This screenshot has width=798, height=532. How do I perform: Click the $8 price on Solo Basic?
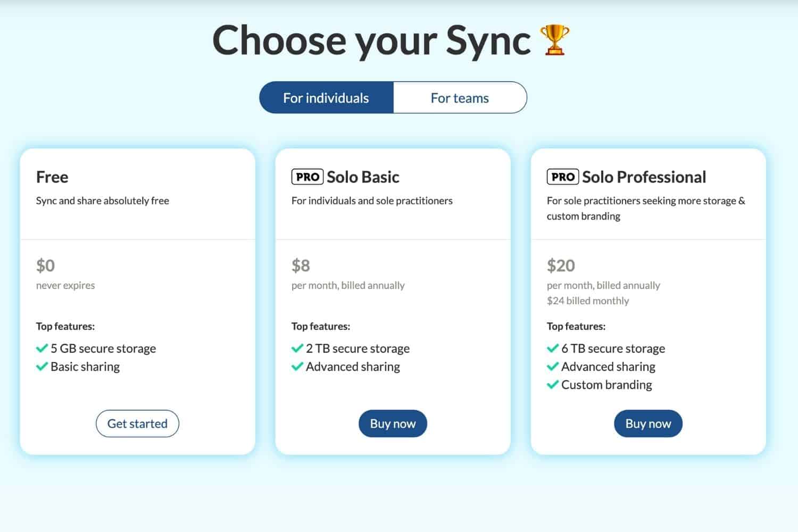[301, 265]
